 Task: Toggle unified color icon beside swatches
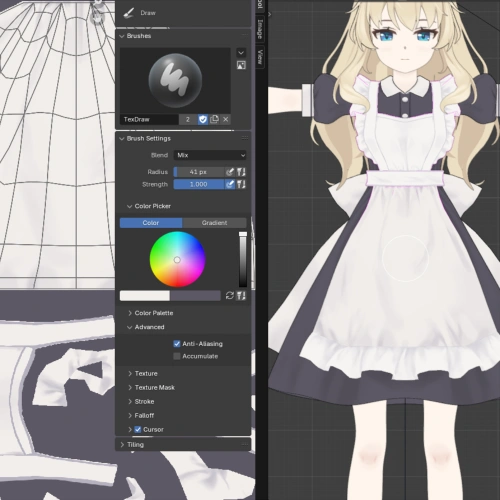241,296
